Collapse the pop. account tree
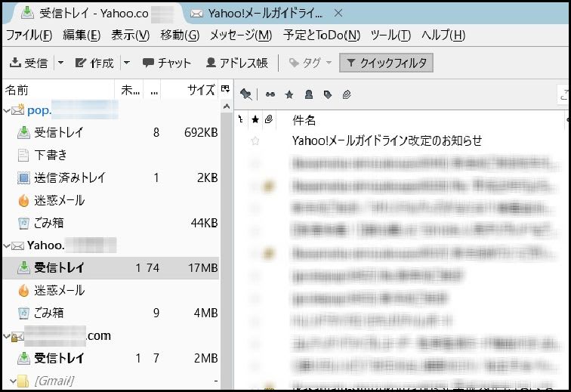The height and width of the screenshot is (392, 571). [7, 110]
